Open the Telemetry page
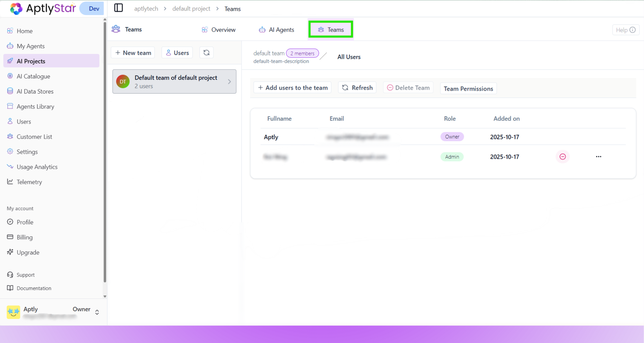Screen dimensions: 644x343 pos(29,182)
